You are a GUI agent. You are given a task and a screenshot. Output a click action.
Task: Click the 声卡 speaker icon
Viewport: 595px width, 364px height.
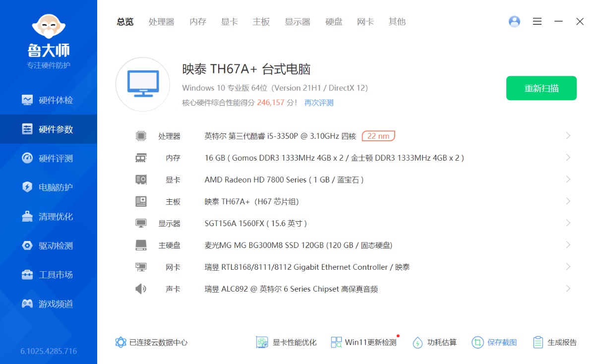point(141,289)
